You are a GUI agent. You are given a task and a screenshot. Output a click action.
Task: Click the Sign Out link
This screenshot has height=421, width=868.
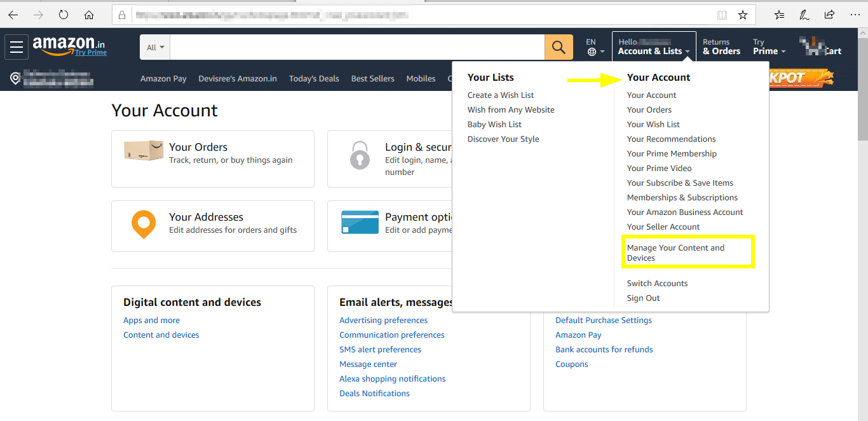[642, 298]
